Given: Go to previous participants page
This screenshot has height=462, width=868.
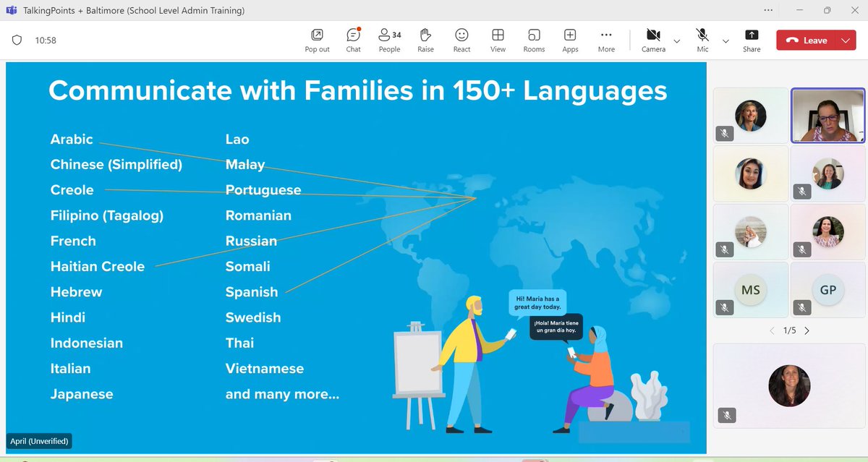Looking at the screenshot, I should click(772, 330).
